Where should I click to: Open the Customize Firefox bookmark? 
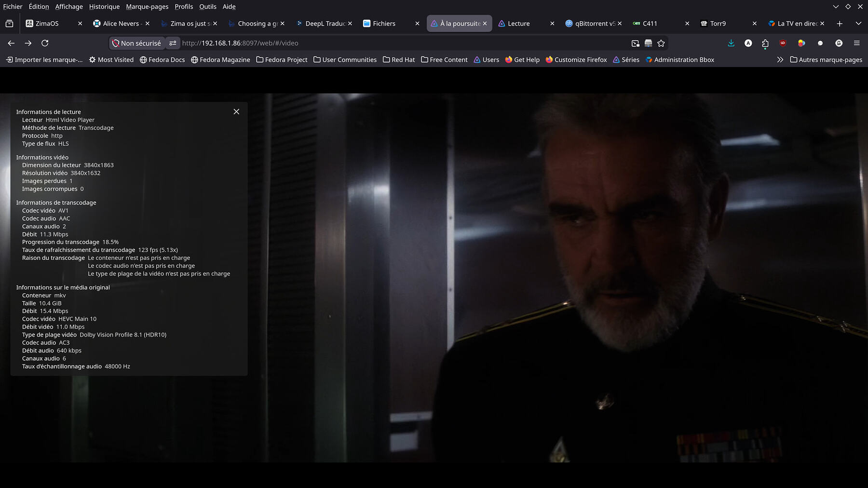click(x=576, y=60)
